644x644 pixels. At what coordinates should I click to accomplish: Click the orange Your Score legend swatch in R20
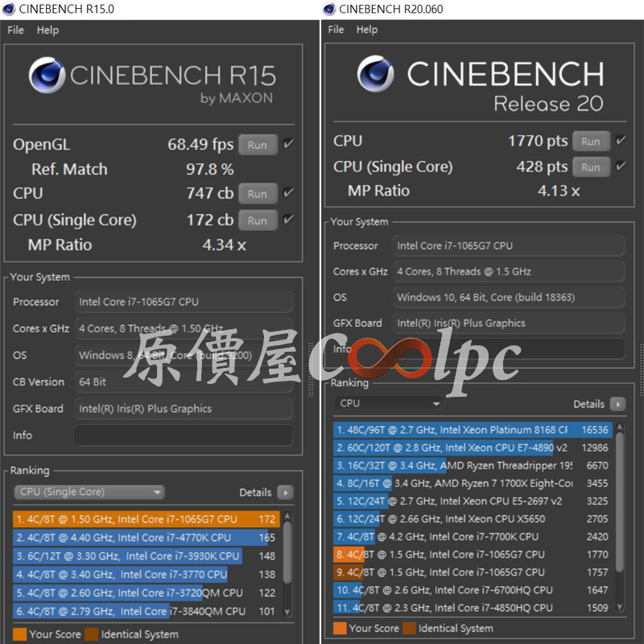point(340,628)
